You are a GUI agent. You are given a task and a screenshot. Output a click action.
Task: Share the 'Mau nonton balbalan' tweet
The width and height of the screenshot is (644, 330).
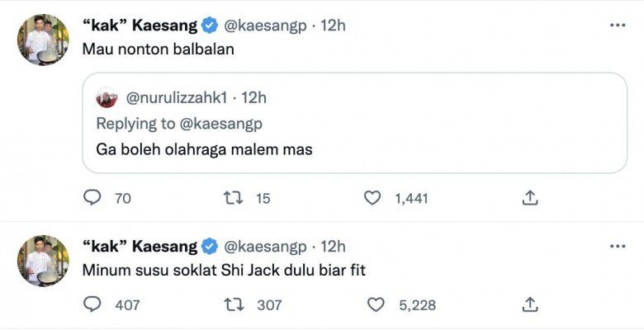click(531, 198)
